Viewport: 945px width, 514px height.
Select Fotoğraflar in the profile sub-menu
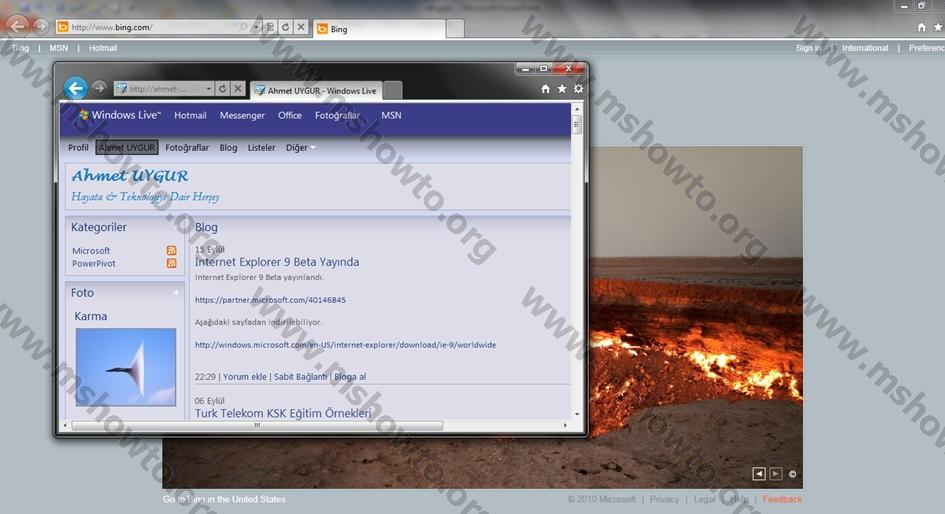[187, 148]
